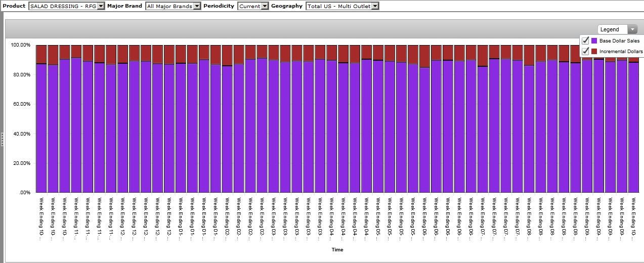Image resolution: width=644 pixels, height=263 pixels.
Task: Click the 100.00% y-axis label
Action: (x=21, y=45)
